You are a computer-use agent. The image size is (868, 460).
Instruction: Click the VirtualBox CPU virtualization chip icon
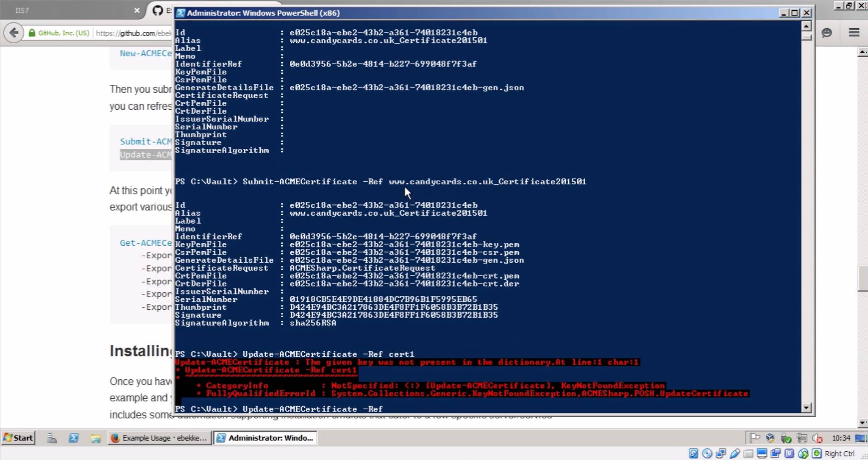(x=789, y=454)
